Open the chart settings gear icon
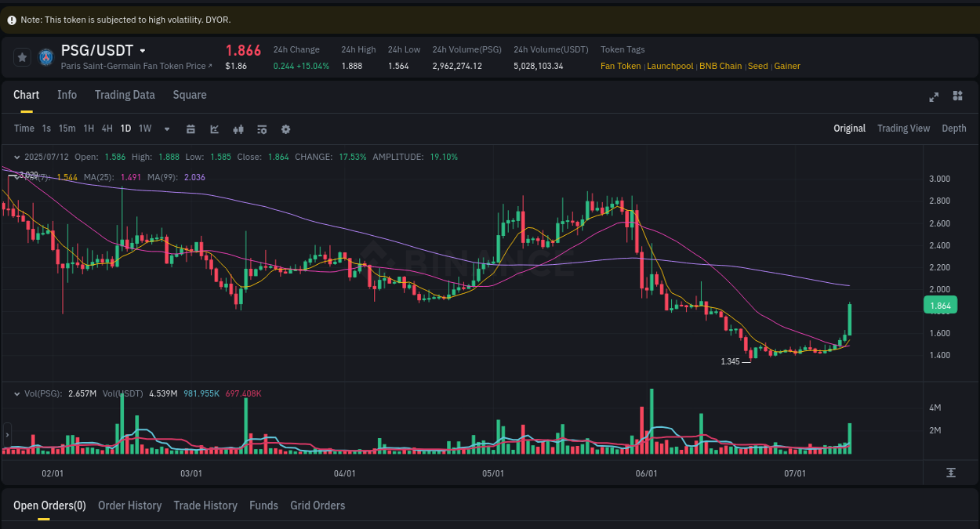The image size is (980, 529). click(285, 129)
